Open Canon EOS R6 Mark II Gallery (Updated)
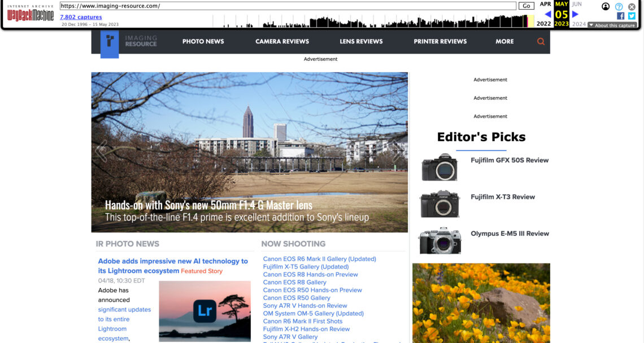The height and width of the screenshot is (343, 644). coord(320,259)
